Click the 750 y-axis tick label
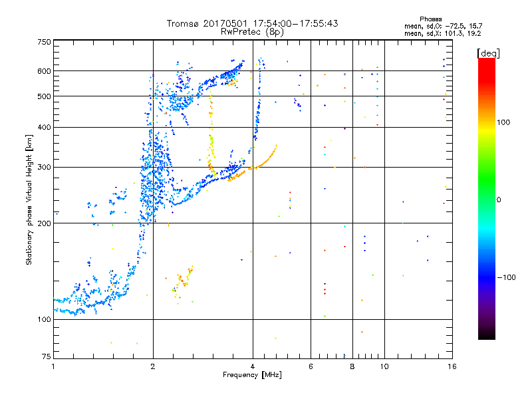The image size is (532, 399). click(44, 42)
